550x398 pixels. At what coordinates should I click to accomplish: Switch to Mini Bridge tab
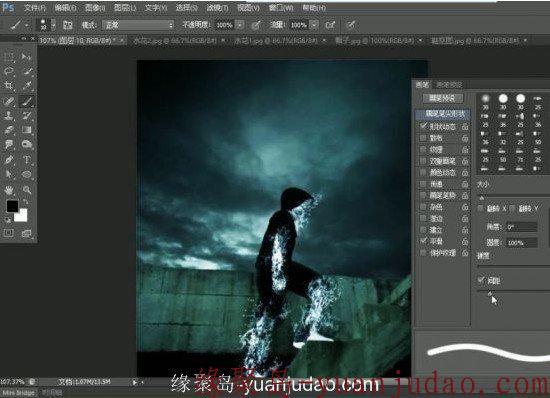19,393
